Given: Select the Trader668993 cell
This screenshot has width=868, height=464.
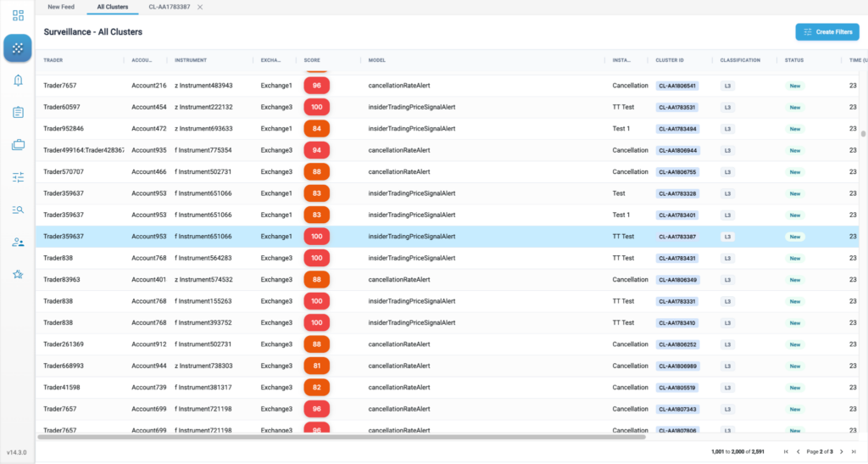Looking at the screenshot, I should pos(64,366).
